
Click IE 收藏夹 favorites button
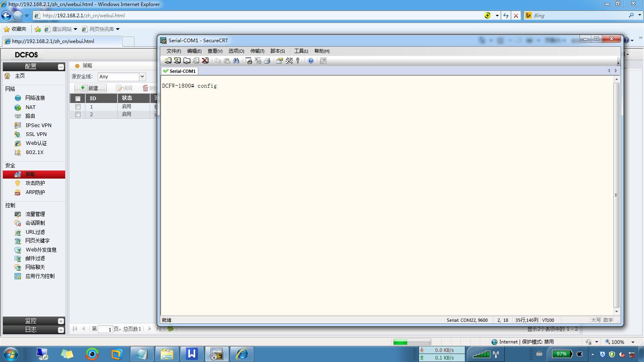click(15, 29)
